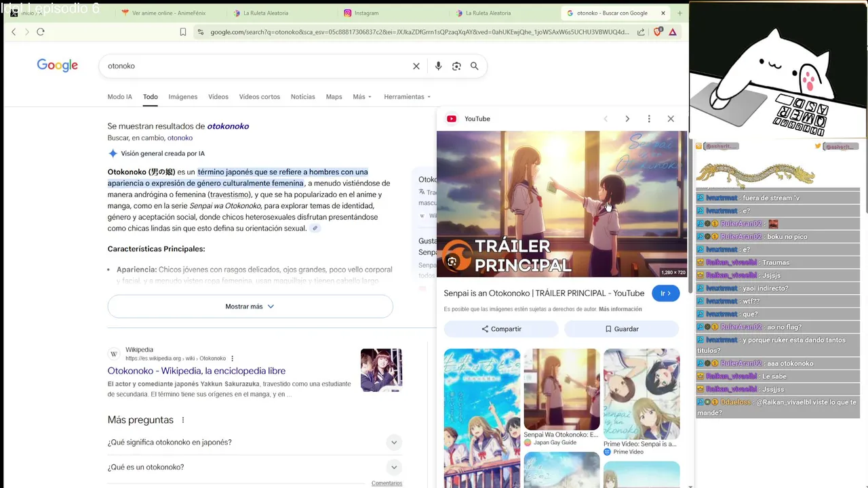Click the Google logo
This screenshot has width=868, height=488.
tap(58, 65)
